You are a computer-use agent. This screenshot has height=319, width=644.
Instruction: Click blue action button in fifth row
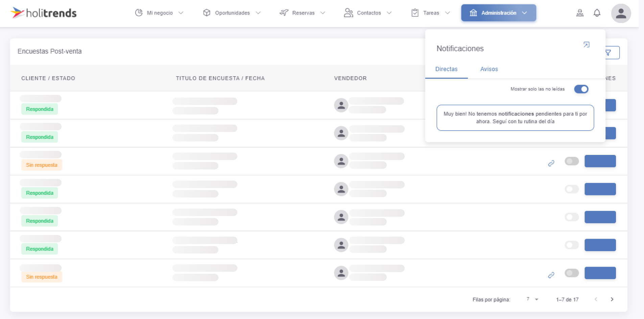(600, 217)
